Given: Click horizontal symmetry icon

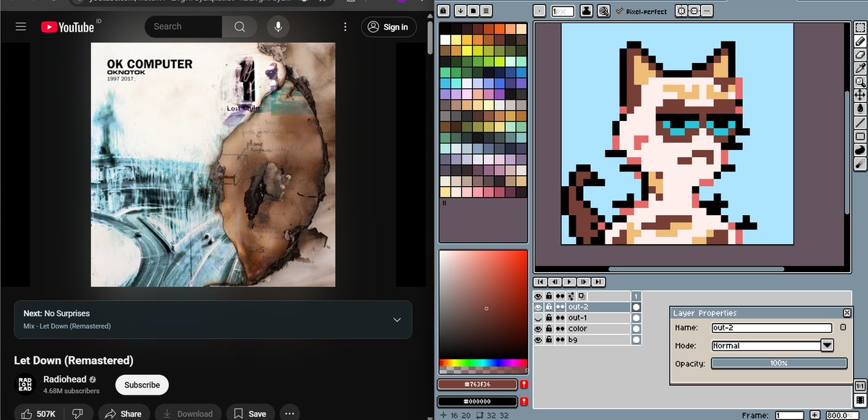Looking at the screenshot, I should click(681, 11).
